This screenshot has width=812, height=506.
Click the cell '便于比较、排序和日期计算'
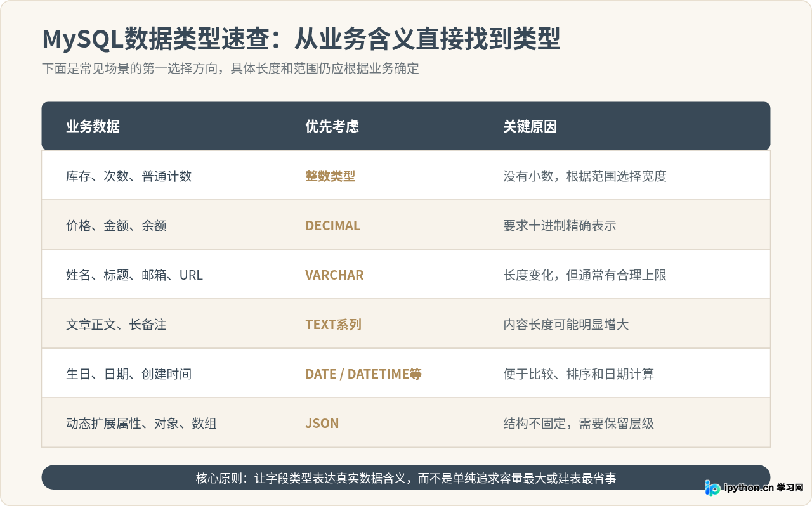point(579,373)
